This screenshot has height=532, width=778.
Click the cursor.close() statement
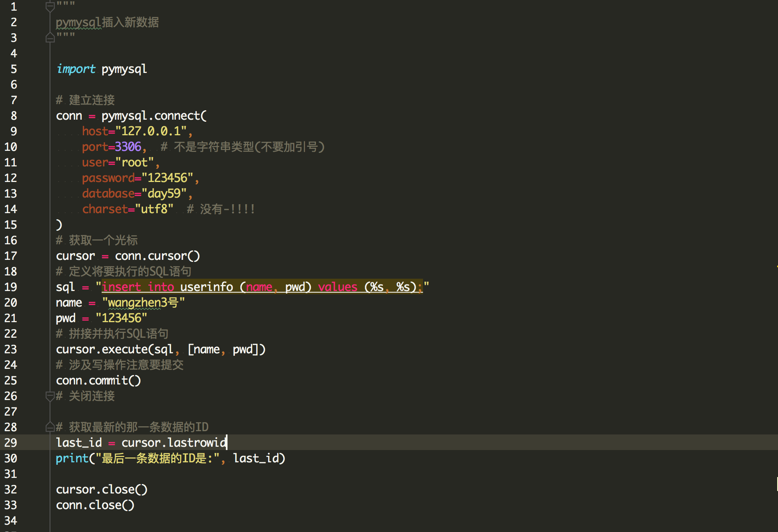pos(102,489)
